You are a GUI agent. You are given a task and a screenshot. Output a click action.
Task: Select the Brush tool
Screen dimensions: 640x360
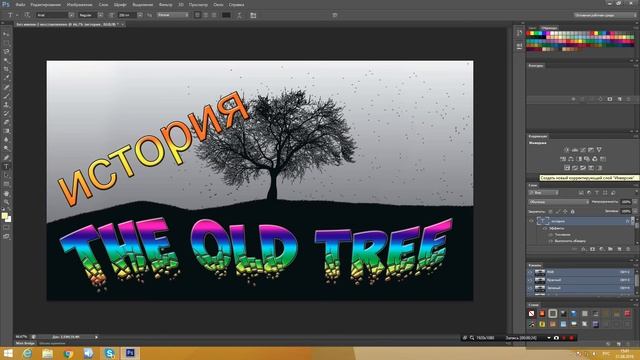click(x=6, y=96)
